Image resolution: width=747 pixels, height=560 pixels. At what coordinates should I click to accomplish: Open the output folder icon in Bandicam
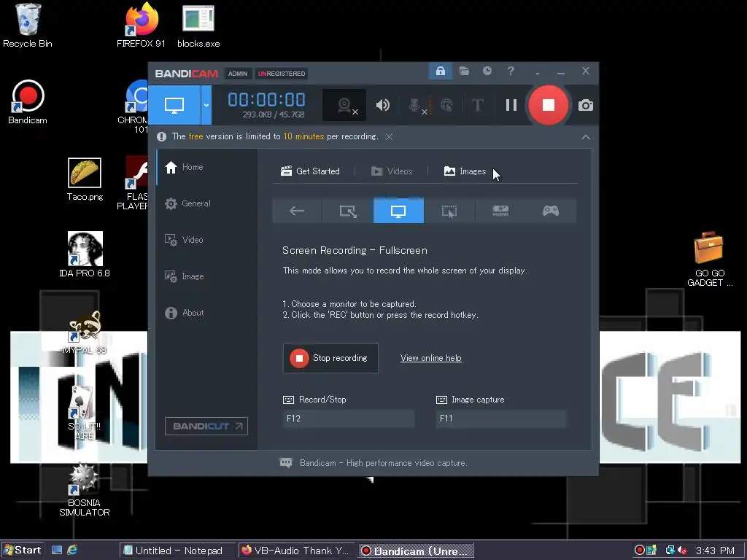[x=464, y=71]
